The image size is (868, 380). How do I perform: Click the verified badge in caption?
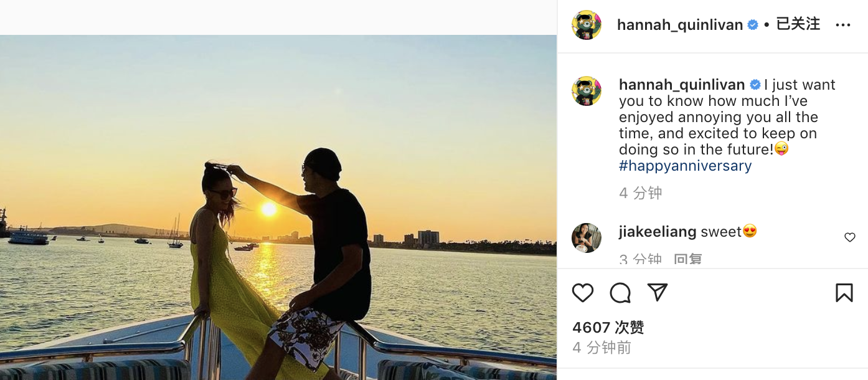[x=755, y=85]
